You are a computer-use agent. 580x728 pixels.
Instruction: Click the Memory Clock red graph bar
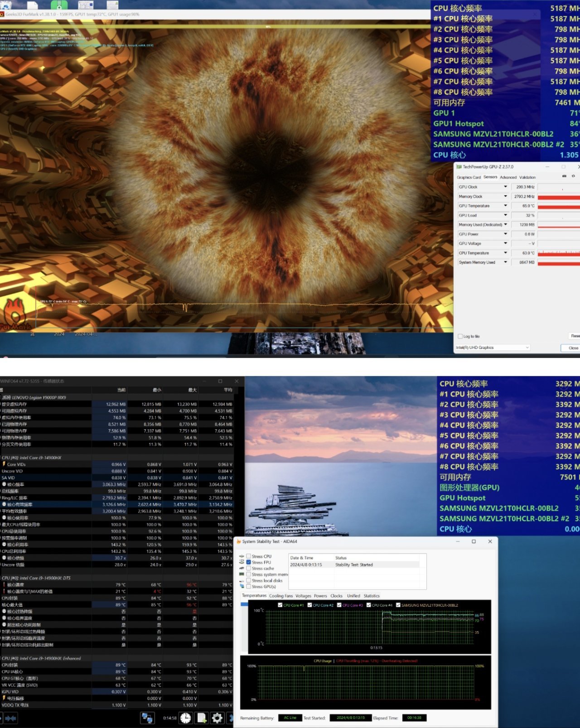[559, 197]
